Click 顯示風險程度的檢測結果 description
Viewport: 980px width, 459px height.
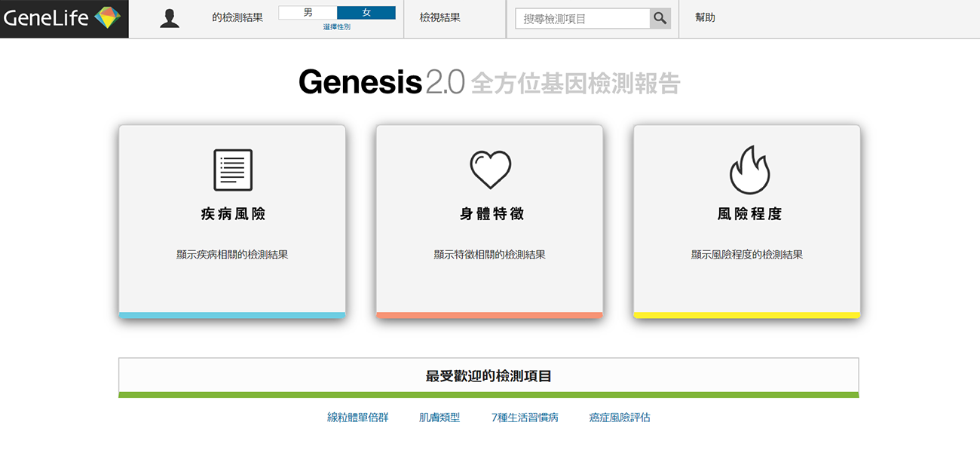[747, 255]
